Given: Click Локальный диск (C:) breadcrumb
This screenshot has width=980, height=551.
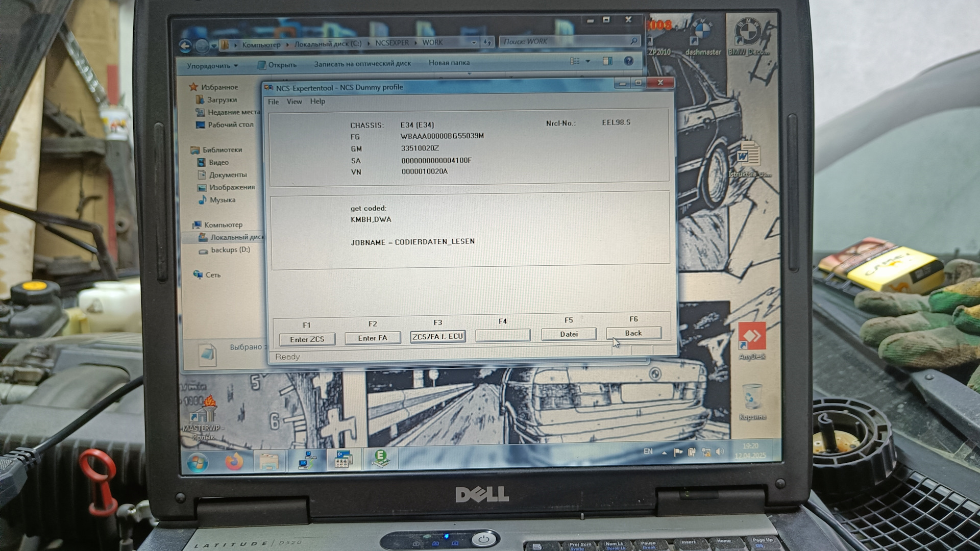Looking at the screenshot, I should [328, 44].
